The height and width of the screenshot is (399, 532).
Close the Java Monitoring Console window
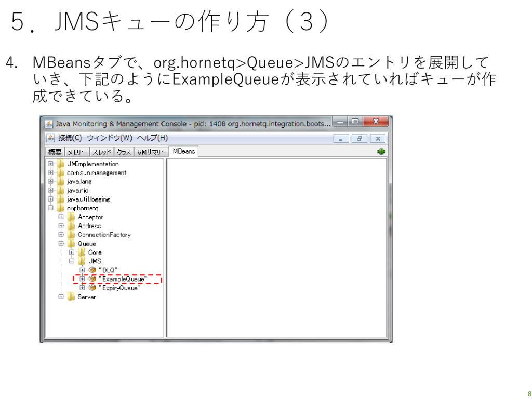(375, 122)
